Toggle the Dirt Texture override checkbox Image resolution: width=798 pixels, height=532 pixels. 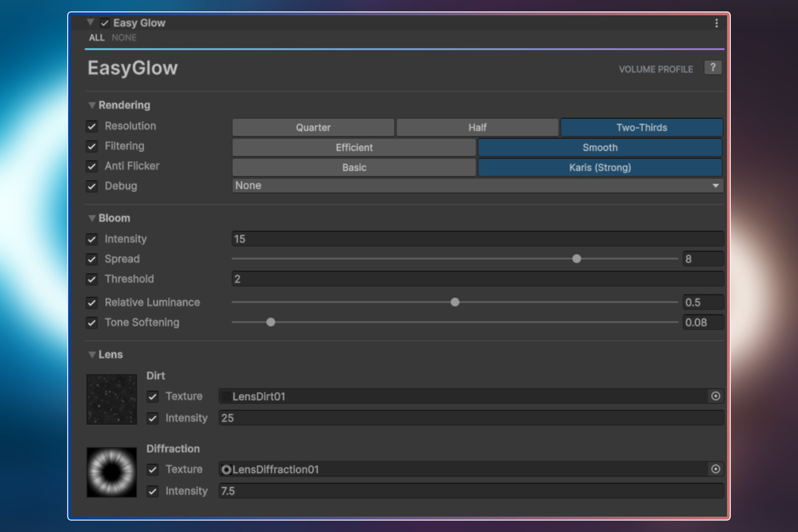[x=153, y=397]
